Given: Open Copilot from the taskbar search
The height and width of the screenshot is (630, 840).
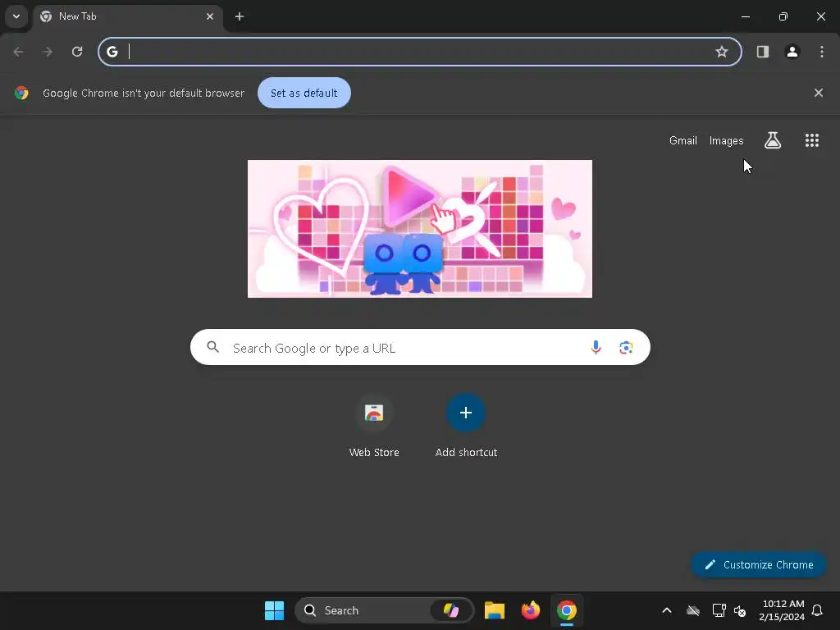Looking at the screenshot, I should click(x=451, y=610).
